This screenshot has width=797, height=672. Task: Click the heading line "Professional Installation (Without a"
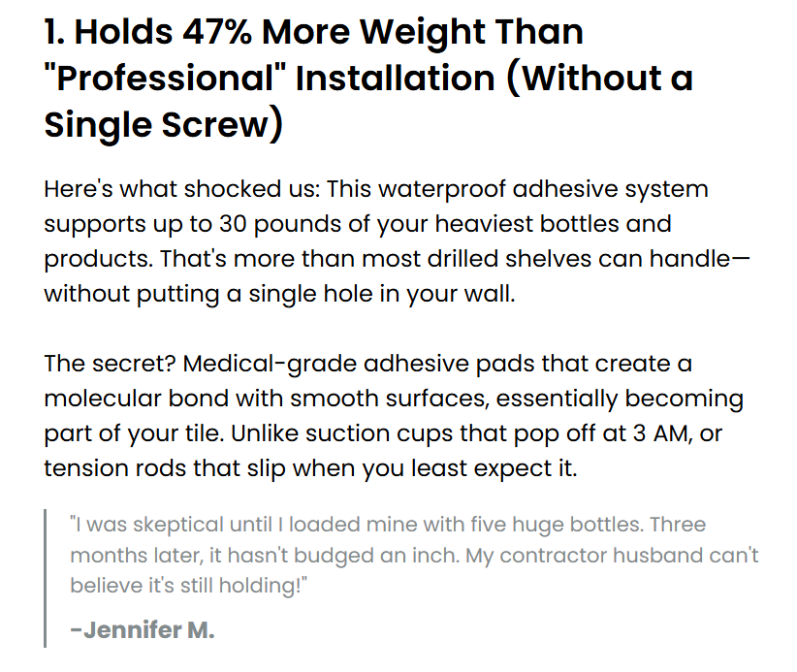[x=368, y=79]
